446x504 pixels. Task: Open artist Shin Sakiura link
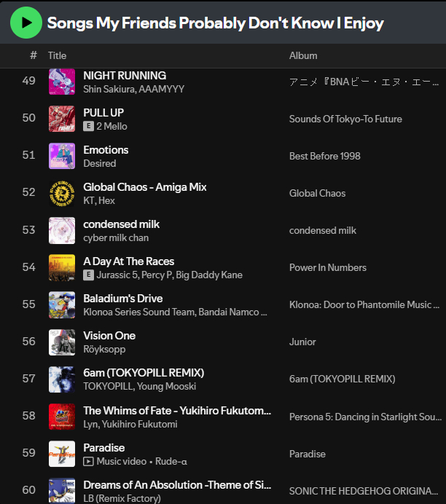(108, 89)
